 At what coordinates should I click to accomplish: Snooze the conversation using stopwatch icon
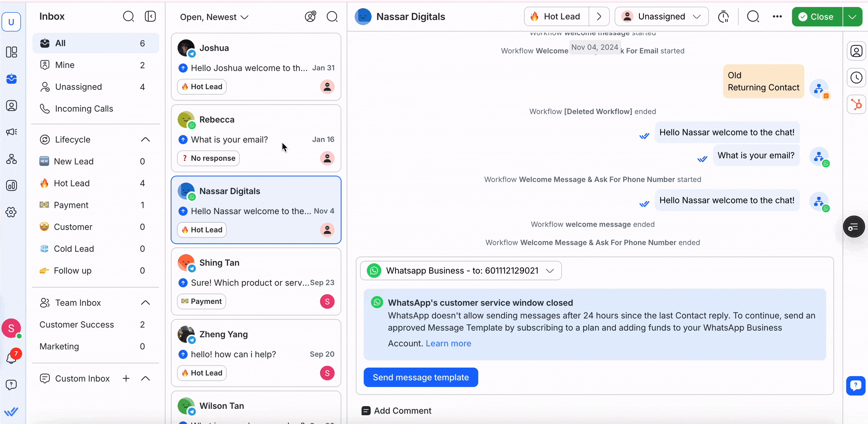click(x=724, y=16)
